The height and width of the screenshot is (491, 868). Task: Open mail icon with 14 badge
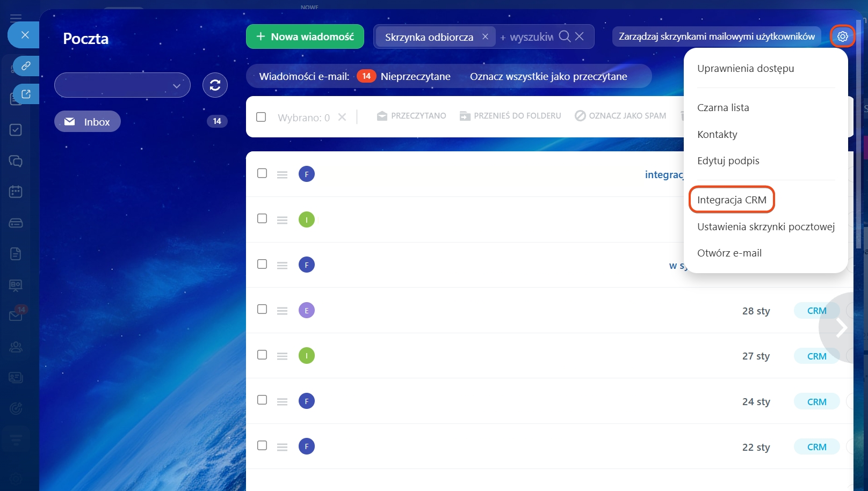(x=16, y=316)
